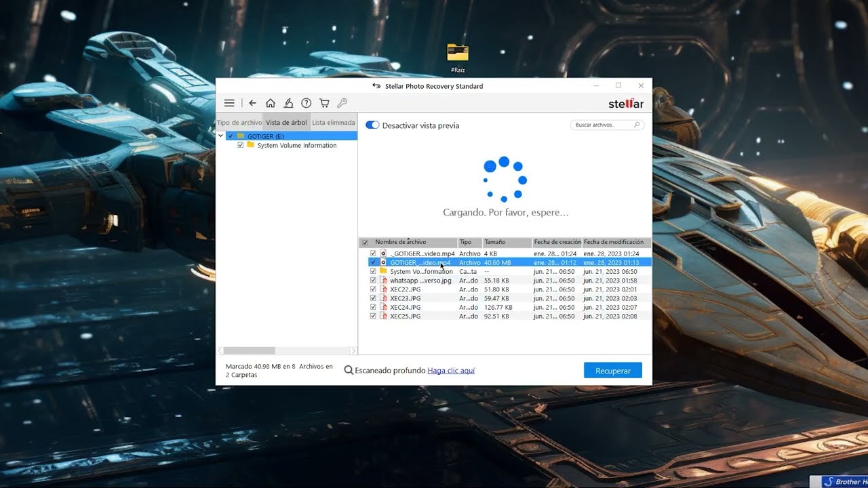
Task: Click the Haga clic aquí link
Action: pyautogui.click(x=451, y=371)
